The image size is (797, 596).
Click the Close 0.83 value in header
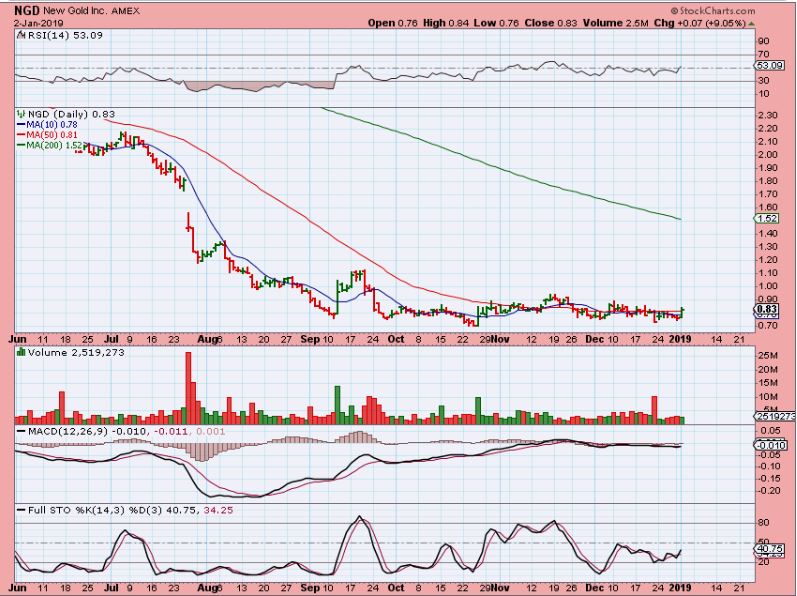click(551, 23)
